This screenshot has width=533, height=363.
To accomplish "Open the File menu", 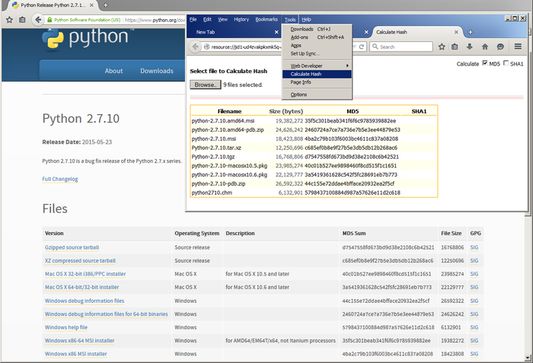I will click(x=193, y=19).
